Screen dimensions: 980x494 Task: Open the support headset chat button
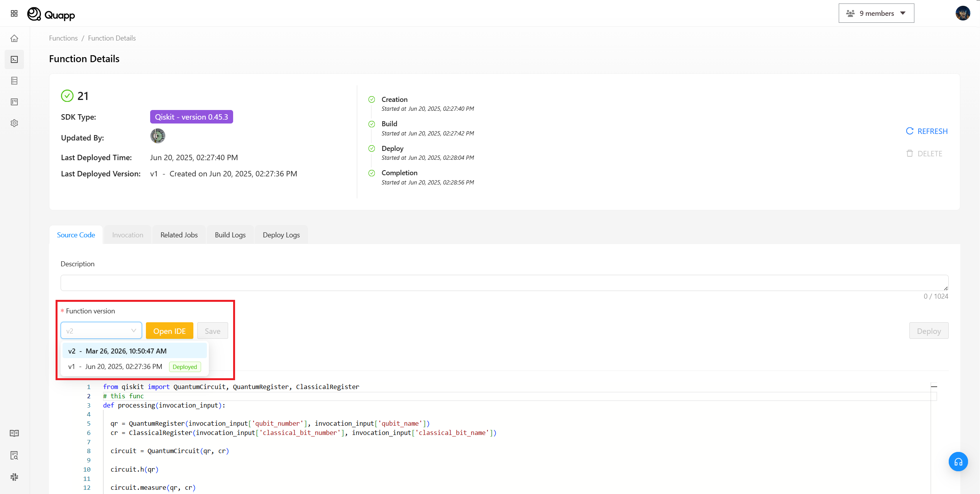click(x=958, y=462)
